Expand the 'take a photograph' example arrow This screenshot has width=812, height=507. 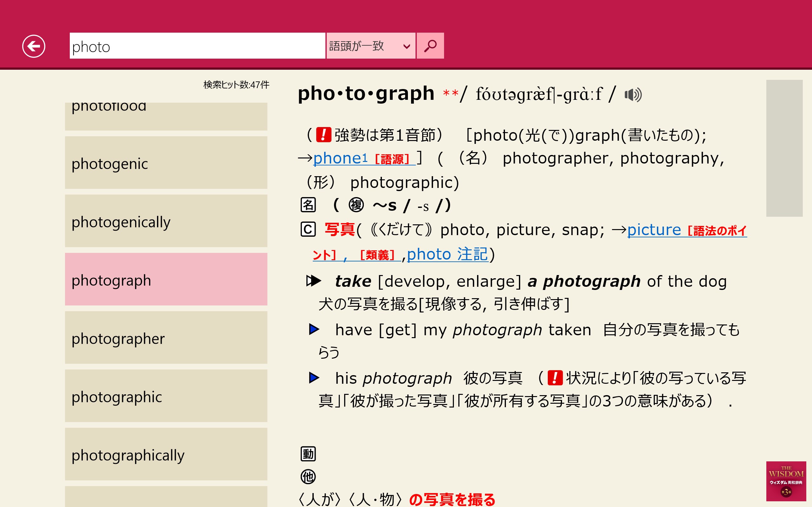[x=314, y=281]
